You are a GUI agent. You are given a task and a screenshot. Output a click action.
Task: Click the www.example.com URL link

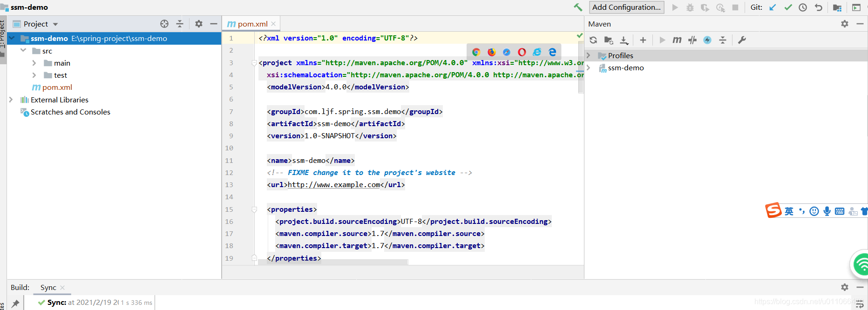(334, 185)
